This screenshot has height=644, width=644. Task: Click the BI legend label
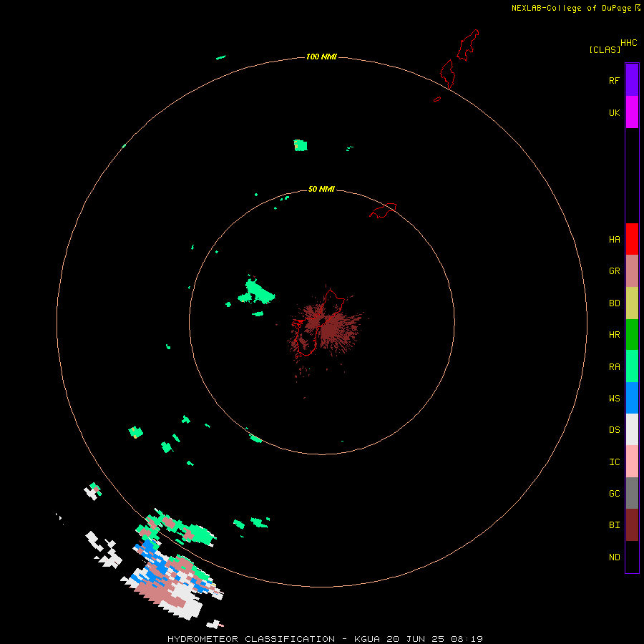(614, 525)
